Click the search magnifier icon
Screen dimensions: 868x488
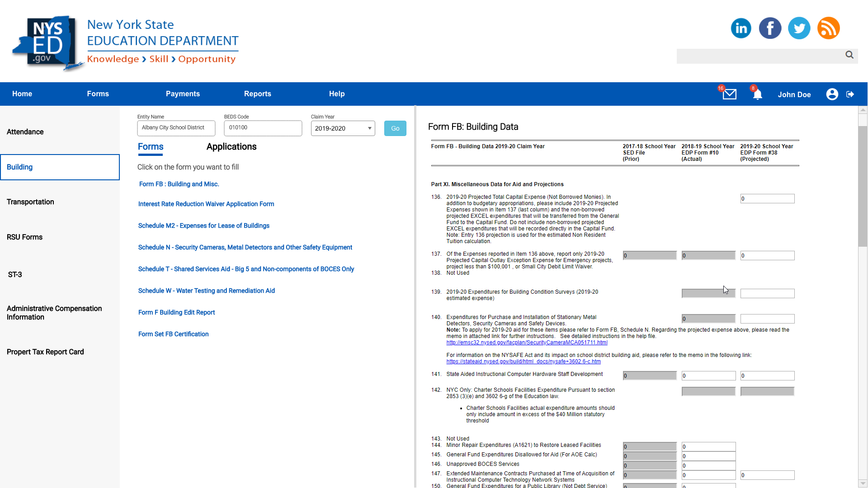coord(849,55)
